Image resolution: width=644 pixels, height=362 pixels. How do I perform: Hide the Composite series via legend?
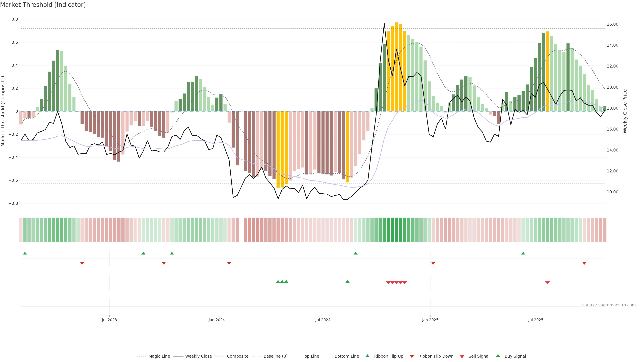tap(237, 356)
